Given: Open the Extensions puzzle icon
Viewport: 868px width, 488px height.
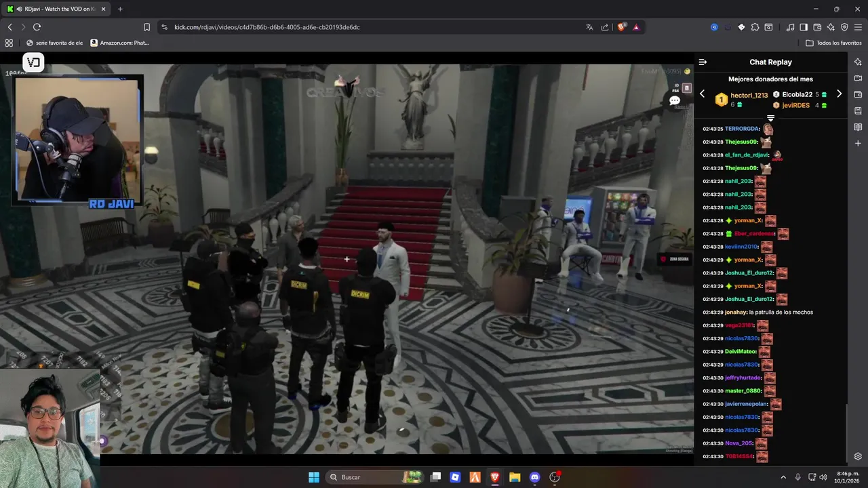Looking at the screenshot, I should (x=755, y=27).
